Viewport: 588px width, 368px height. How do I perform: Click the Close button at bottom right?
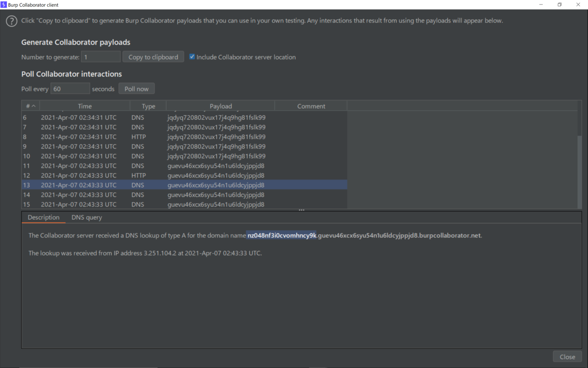pyautogui.click(x=567, y=357)
